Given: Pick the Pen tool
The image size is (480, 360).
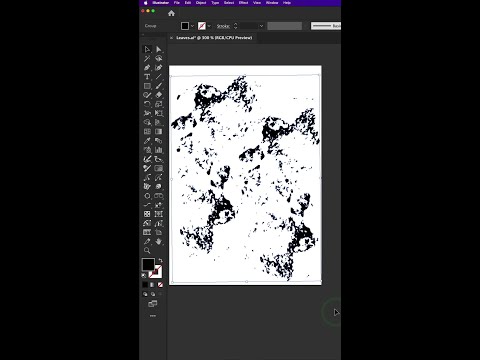Looking at the screenshot, I should pyautogui.click(x=147, y=68).
